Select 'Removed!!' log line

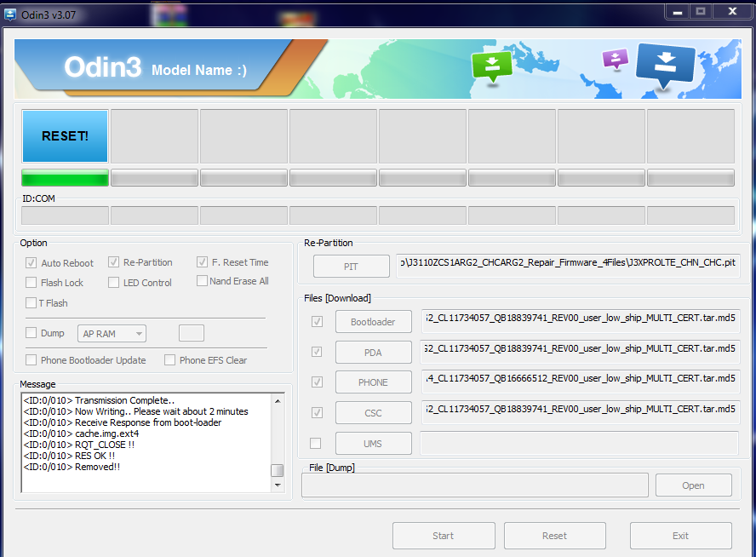72,467
